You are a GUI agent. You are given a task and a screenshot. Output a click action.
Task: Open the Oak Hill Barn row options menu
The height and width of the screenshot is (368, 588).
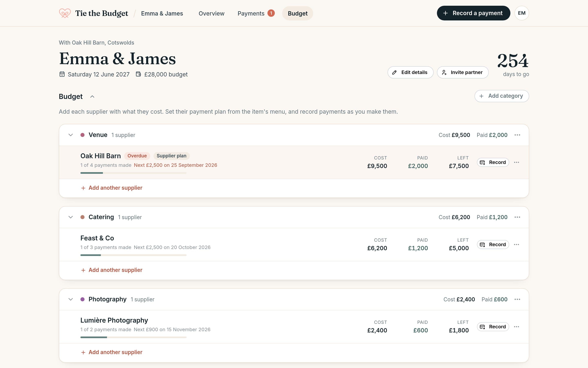[x=517, y=162]
